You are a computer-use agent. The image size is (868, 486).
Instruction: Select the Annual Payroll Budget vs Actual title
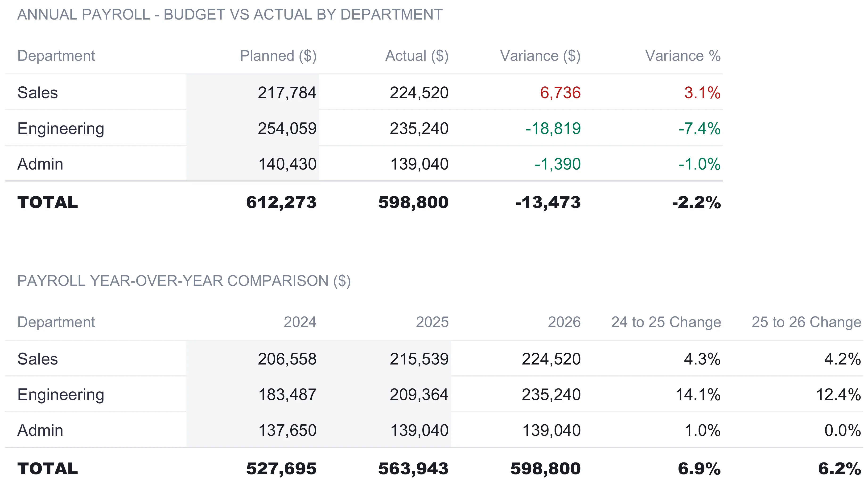tap(230, 14)
